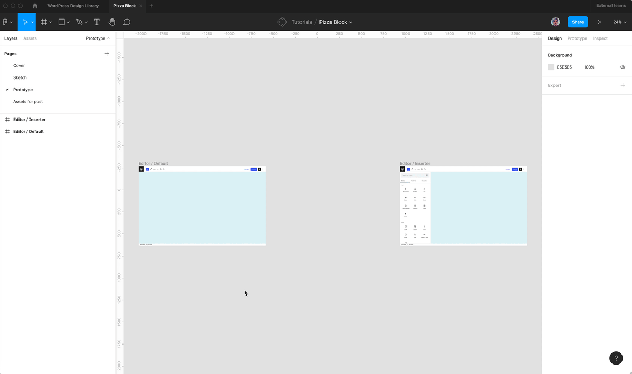Select the Text tool
The width and height of the screenshot is (632, 374).
pos(97,22)
